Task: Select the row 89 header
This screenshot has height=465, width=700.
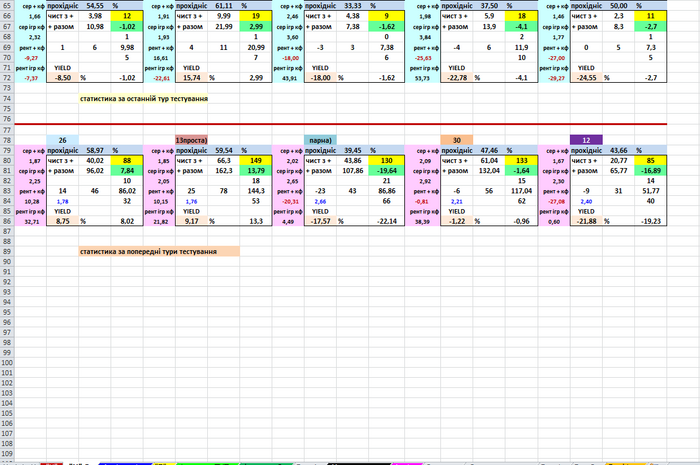Action: 7,252
